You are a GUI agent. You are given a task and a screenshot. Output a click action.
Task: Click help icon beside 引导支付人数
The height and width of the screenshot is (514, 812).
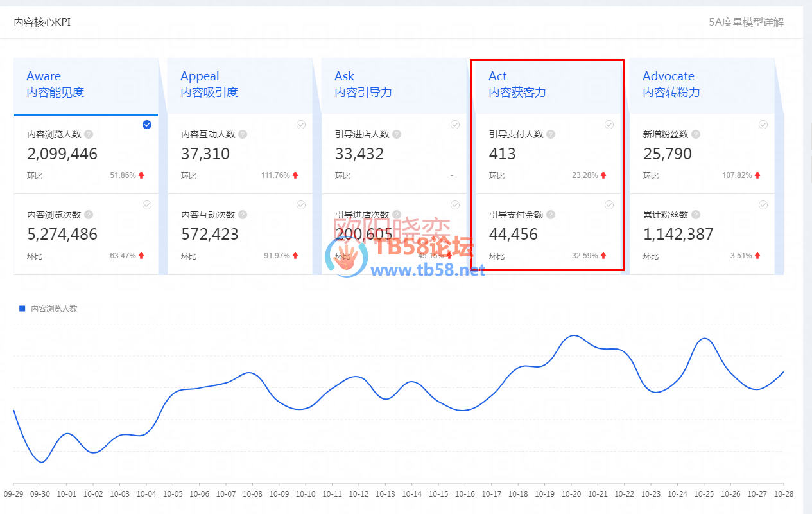(x=551, y=134)
